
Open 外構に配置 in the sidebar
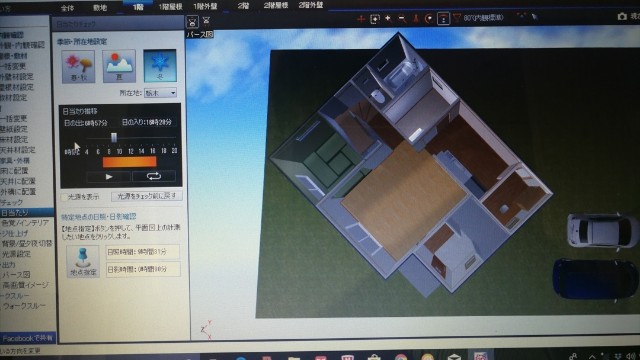point(18,192)
